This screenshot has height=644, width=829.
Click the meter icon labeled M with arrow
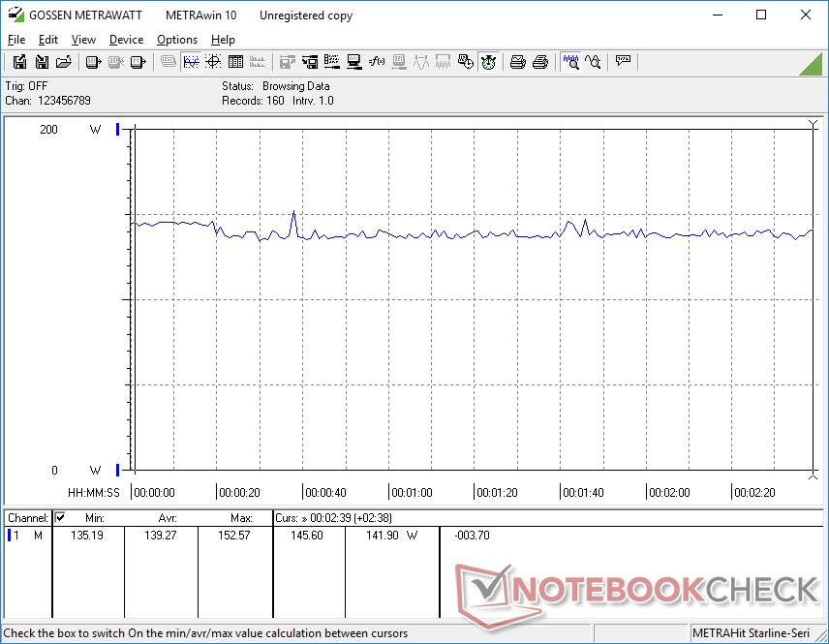coord(138,62)
